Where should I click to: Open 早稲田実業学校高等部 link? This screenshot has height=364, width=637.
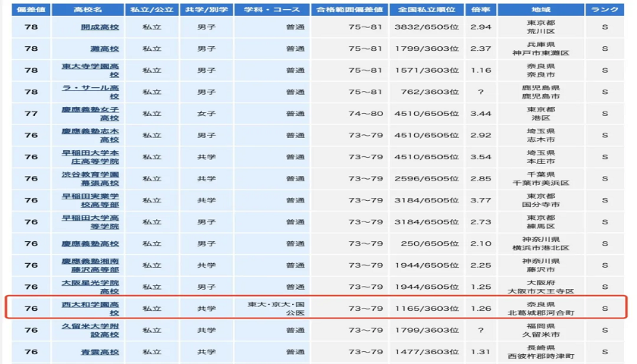click(89, 200)
